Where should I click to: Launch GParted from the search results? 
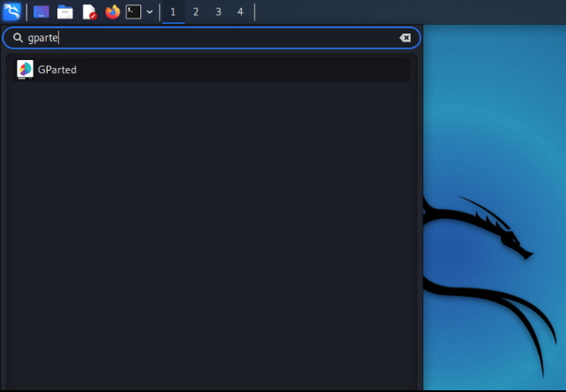pos(212,70)
